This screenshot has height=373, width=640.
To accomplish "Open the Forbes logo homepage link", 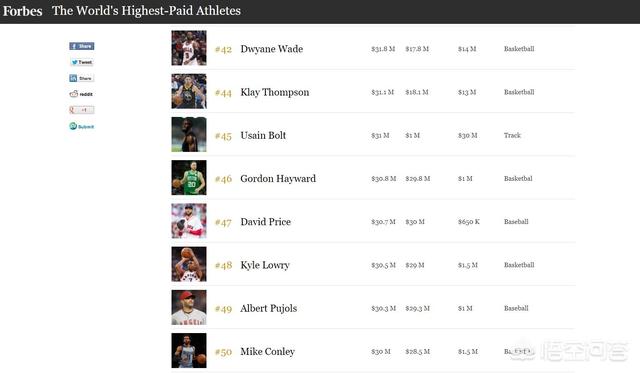I will [x=22, y=11].
